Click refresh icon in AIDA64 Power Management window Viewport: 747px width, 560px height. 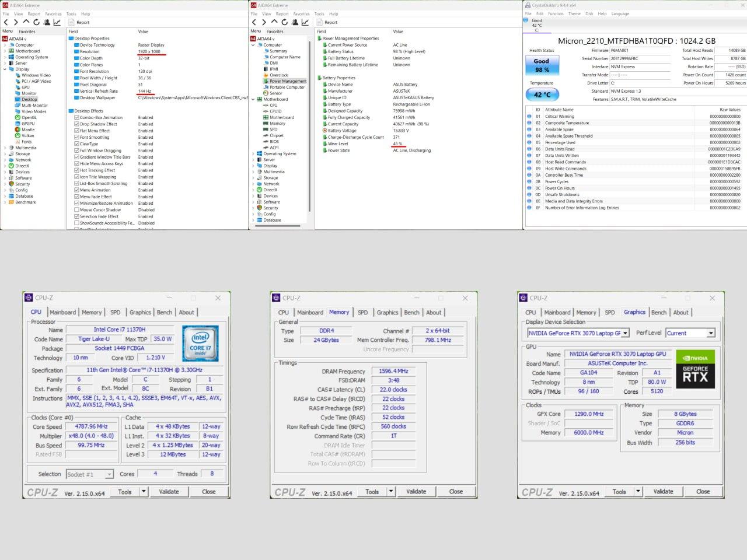284,22
